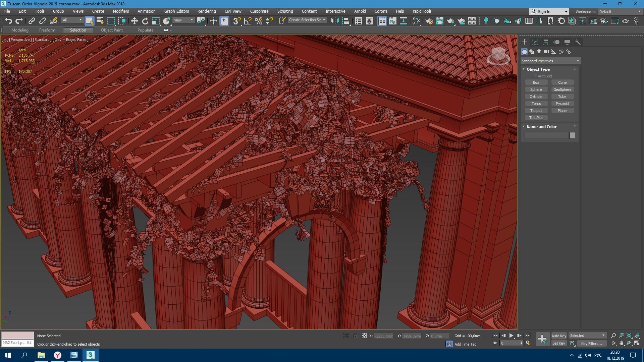
Task: Click the Auto Key button icon
Action: coord(558,336)
